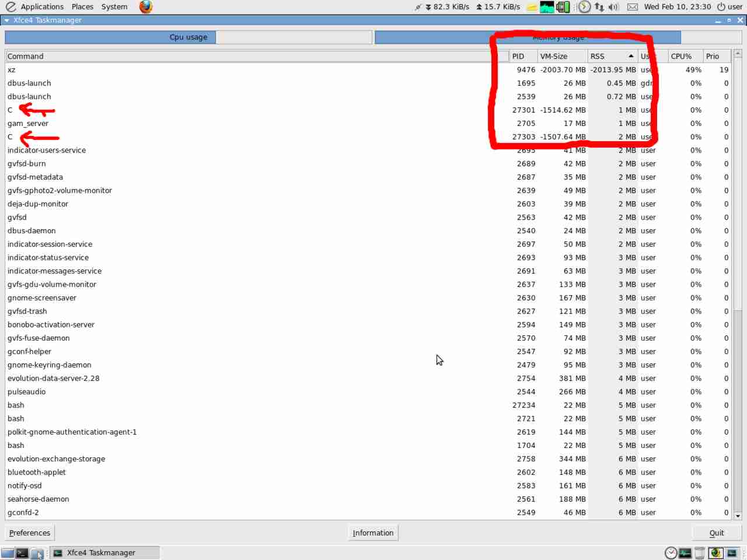Open the window menu arrow in titlebar

(7, 20)
